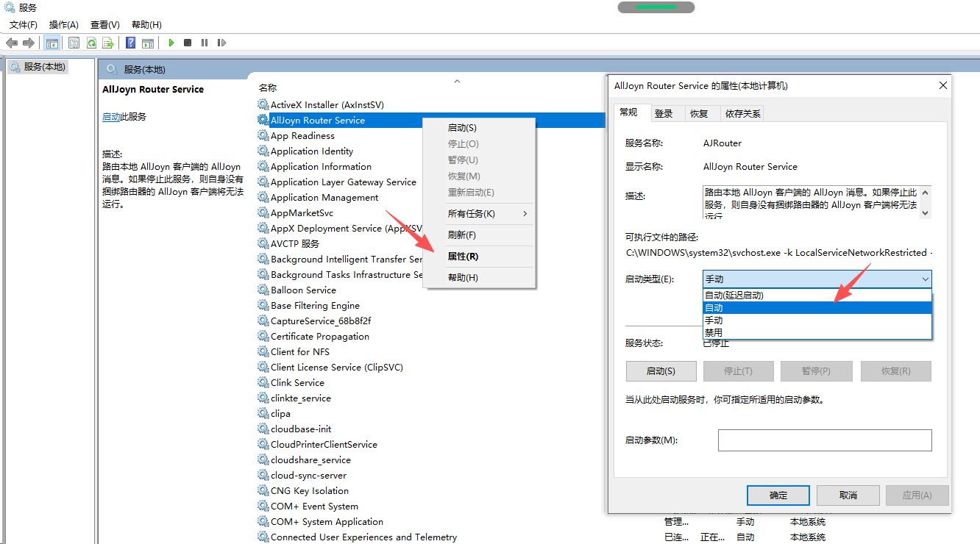
Task: Choose 自动(延迟启动) from startup type list
Action: point(817,296)
